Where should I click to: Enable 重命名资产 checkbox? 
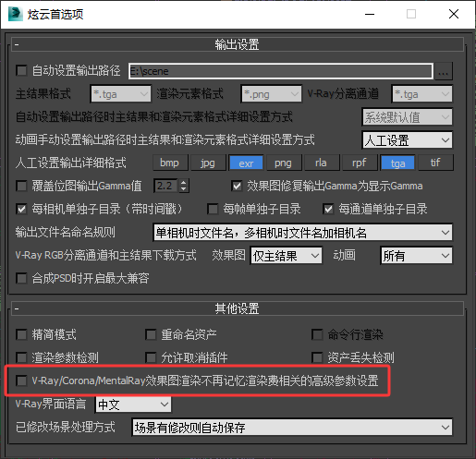pos(151,334)
